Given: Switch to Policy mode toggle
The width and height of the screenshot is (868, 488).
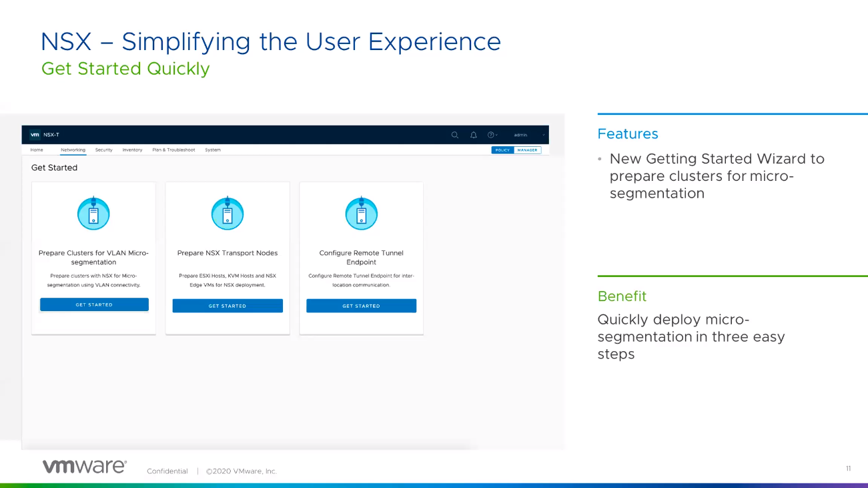Looking at the screenshot, I should 503,150.
